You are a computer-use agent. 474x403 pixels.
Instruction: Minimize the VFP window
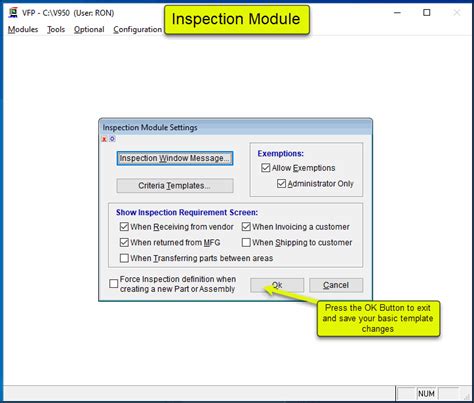(x=397, y=13)
